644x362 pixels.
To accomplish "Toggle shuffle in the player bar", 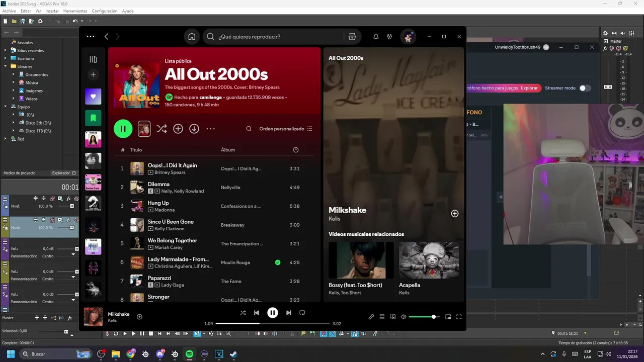I will 243,313.
